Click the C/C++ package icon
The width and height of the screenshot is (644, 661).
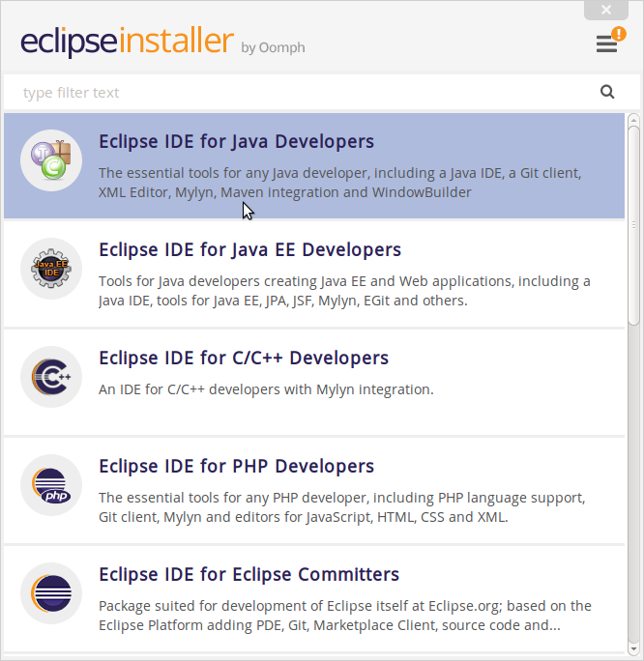pyautogui.click(x=51, y=377)
